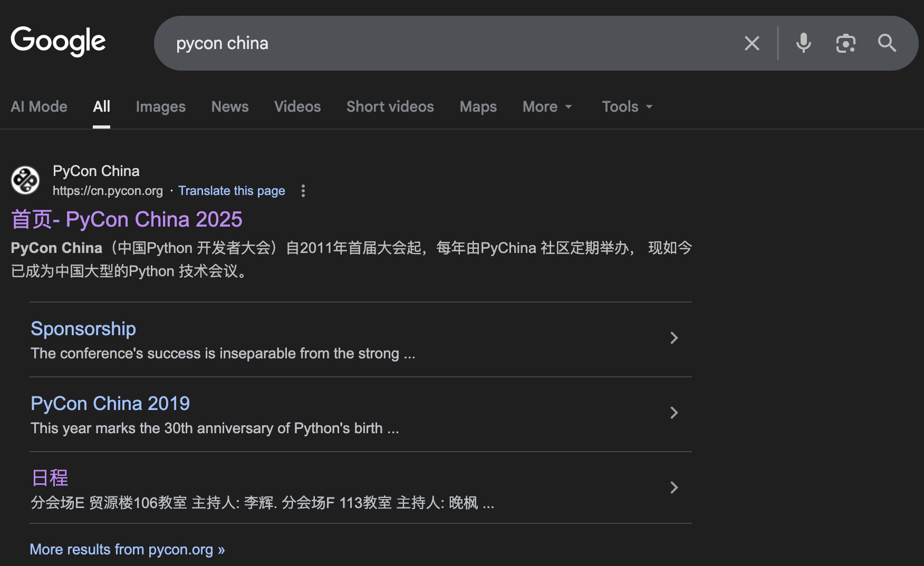Screen dimensions: 924x566
Task: Click the magnifying glass search button
Action: pos(887,43)
